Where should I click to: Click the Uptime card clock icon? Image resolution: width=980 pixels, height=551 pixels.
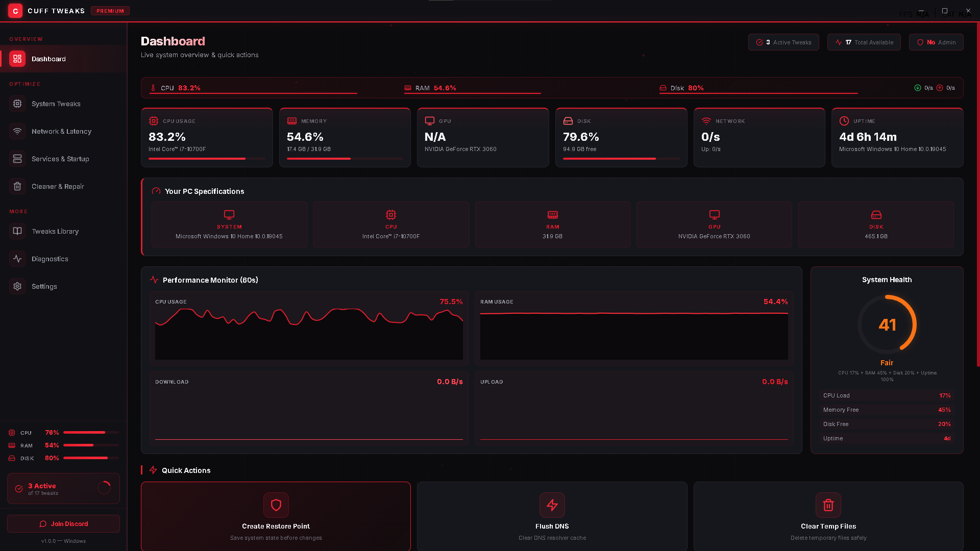844,121
